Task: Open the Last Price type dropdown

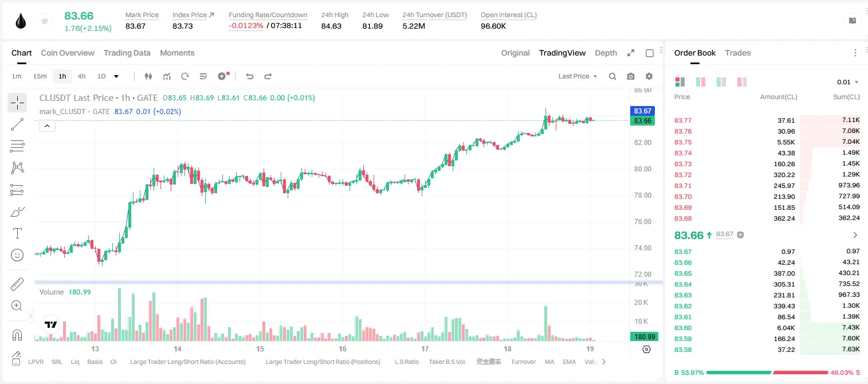Action: click(x=578, y=76)
